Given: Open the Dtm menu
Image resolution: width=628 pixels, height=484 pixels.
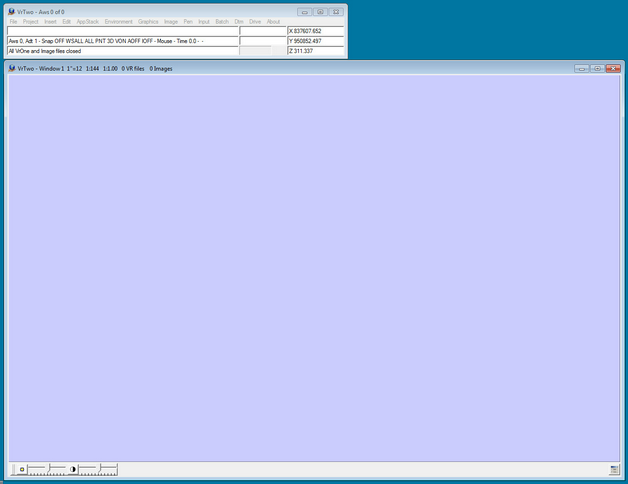Looking at the screenshot, I should 239,22.
